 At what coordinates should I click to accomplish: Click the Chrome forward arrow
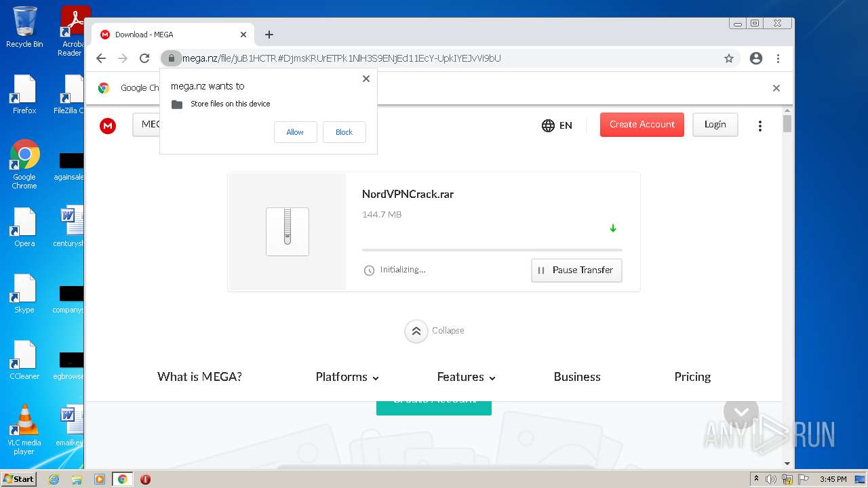(123, 58)
